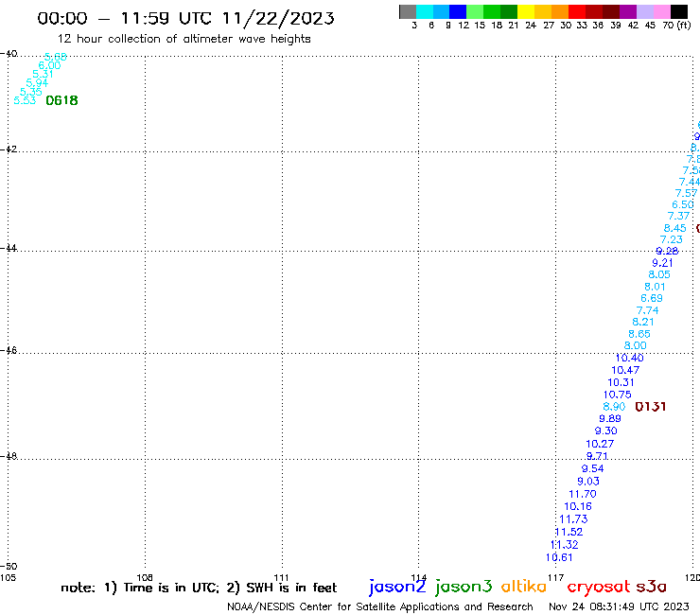Screen dimensions: 700x615
Task: Click the 10.40 wave height value
Action: tap(629, 358)
